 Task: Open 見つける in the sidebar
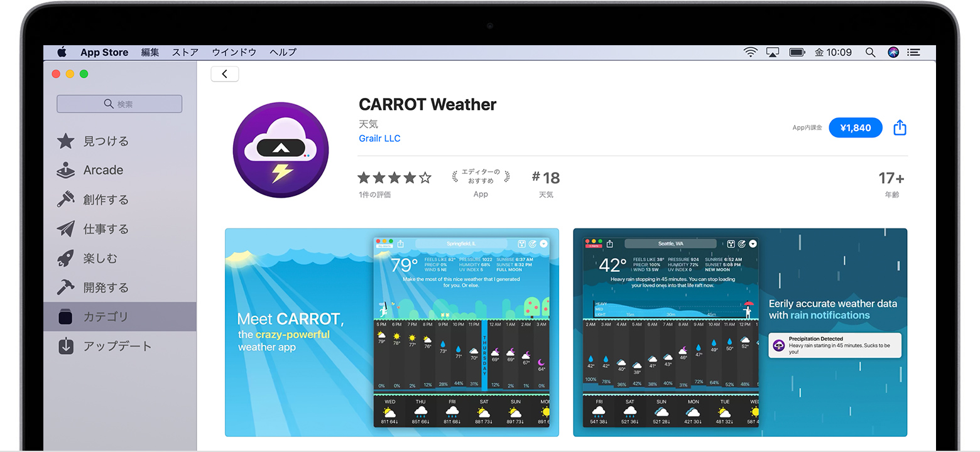click(x=119, y=141)
